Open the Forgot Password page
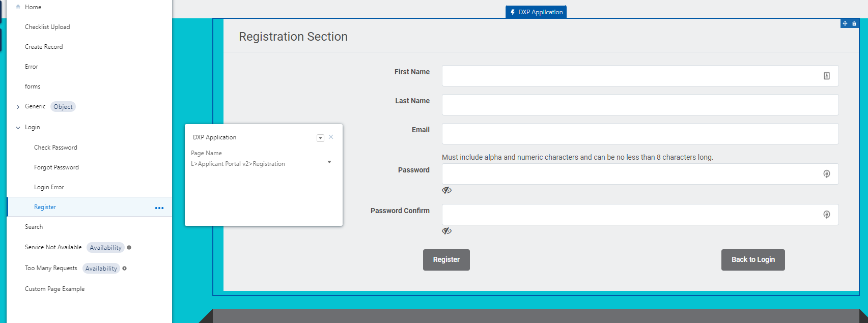868x323 pixels. click(x=57, y=167)
